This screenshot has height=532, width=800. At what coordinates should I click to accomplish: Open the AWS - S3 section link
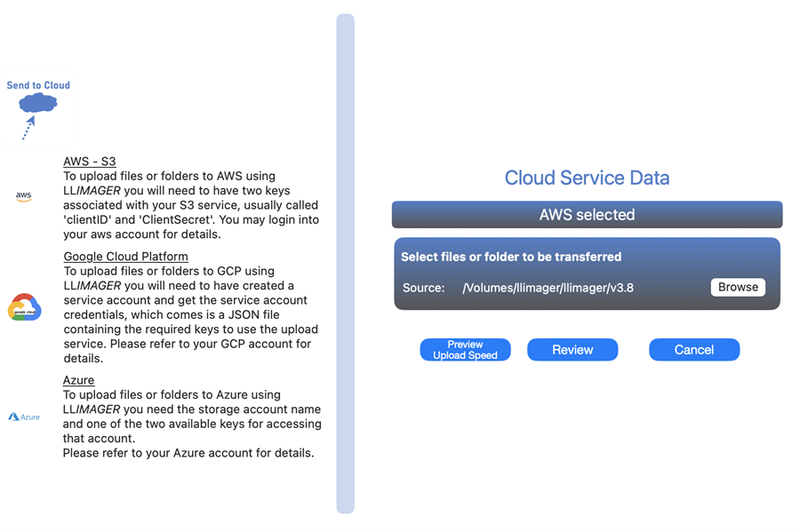point(89,161)
